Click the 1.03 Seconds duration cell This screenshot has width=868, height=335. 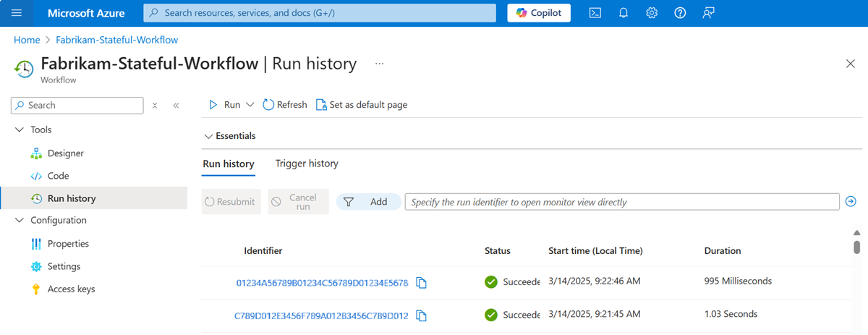pos(731,314)
